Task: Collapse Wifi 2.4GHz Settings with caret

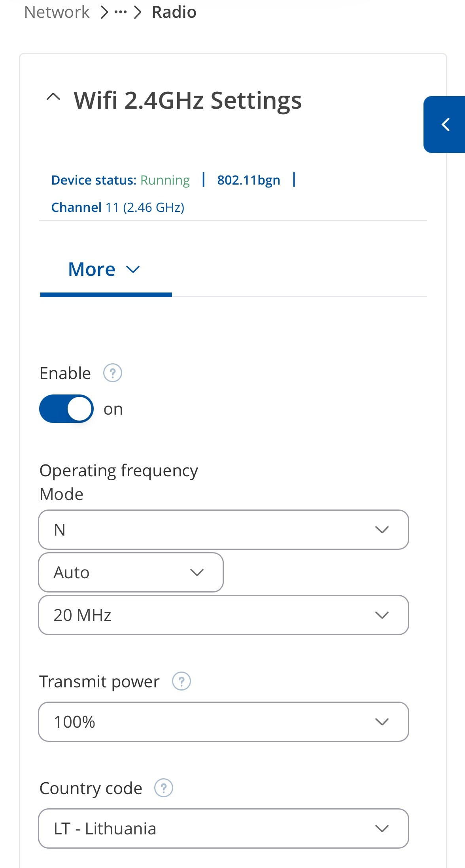Action: 53,97
